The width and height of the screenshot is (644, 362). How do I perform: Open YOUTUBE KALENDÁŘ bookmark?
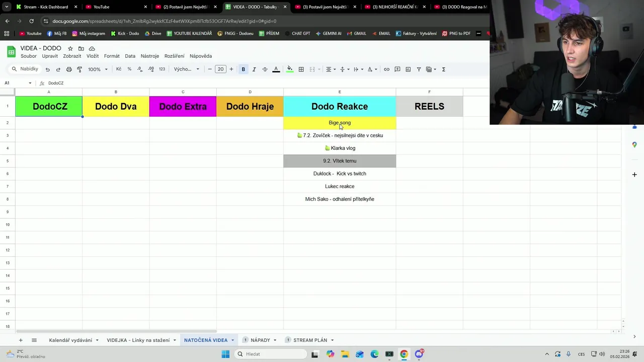[189, 34]
